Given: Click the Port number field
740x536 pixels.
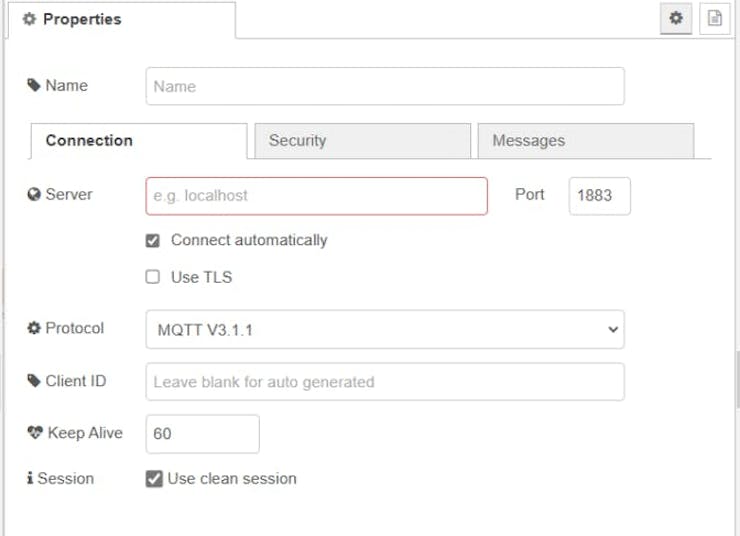Looking at the screenshot, I should [x=599, y=196].
